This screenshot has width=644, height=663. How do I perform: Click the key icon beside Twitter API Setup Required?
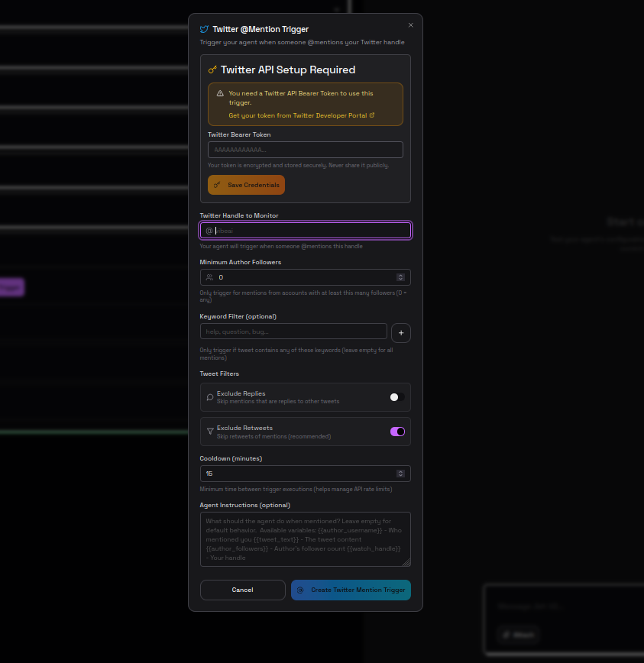[212, 70]
